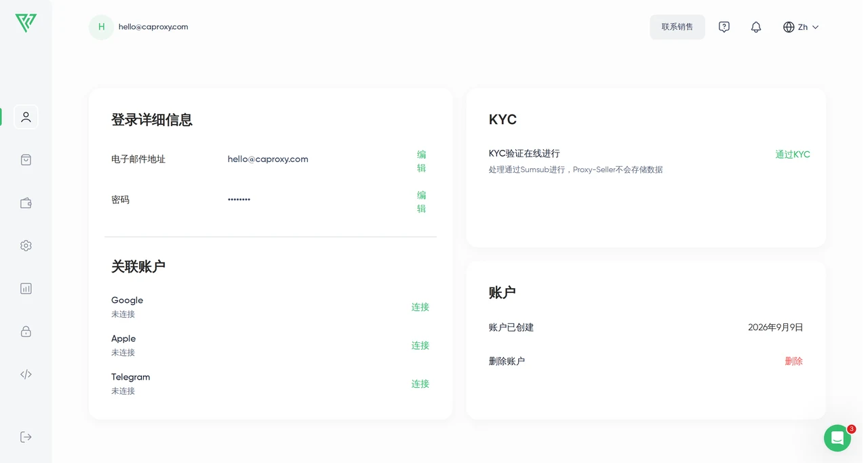Click the hello@caproxy.com header account name

(153, 27)
